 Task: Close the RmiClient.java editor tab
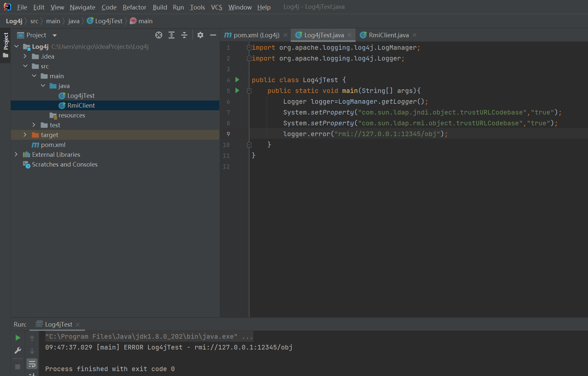coord(414,35)
